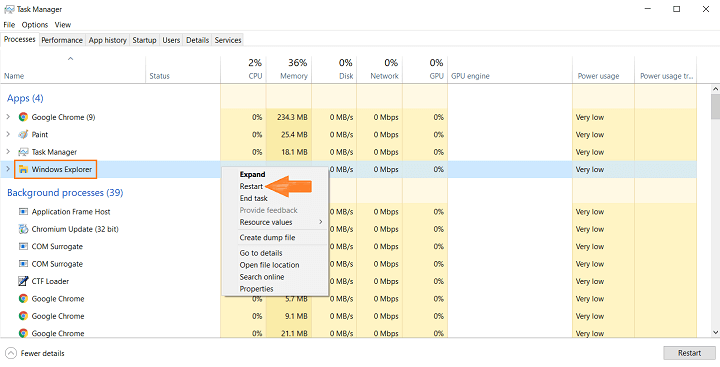720x367 pixels.
Task: Expand the Google Chrome (9) app group
Action: tap(8, 117)
